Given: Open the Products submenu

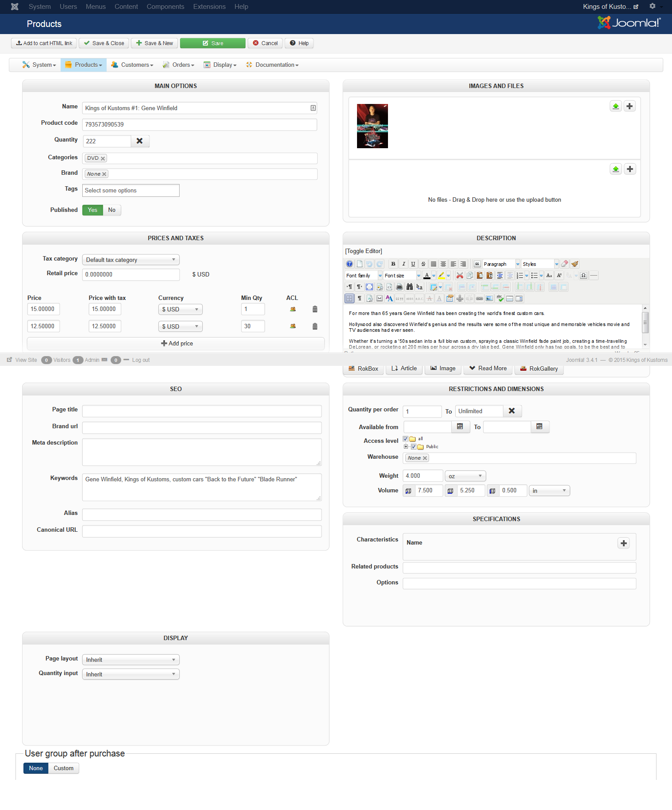Looking at the screenshot, I should click(84, 65).
